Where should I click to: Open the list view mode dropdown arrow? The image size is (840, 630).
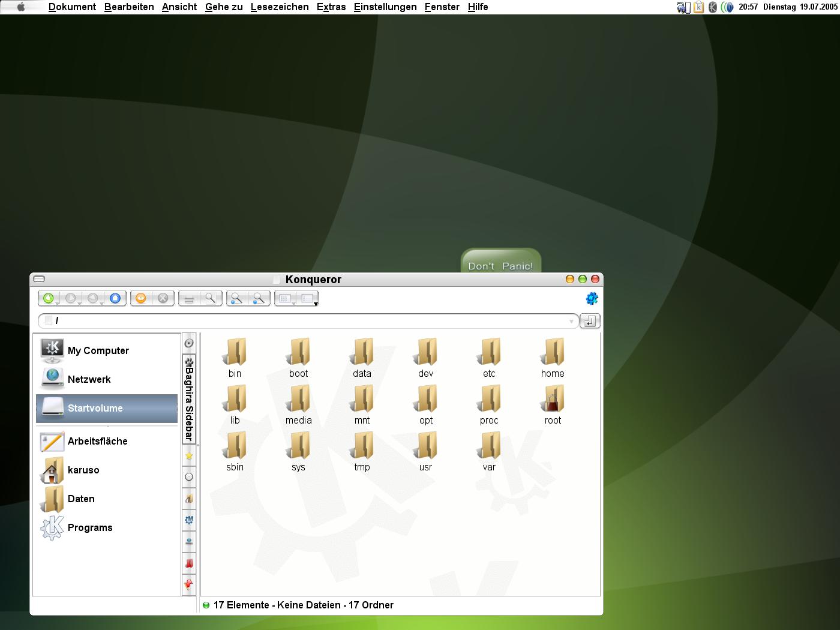(x=316, y=304)
